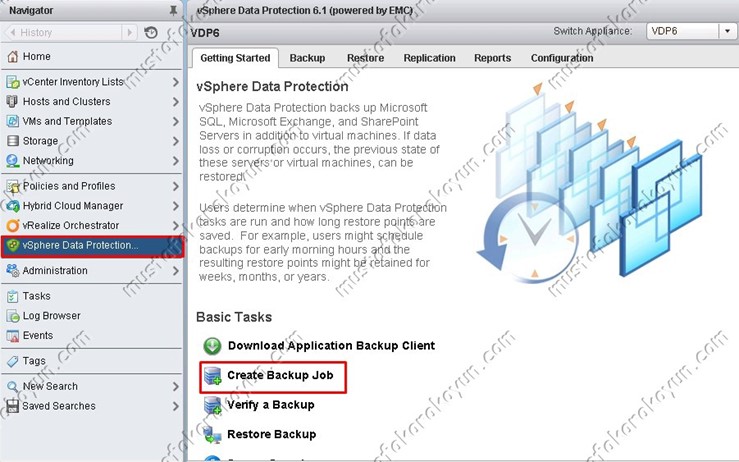Click the Create Backup Job link
Viewport: 739px width, 462px height.
tap(280, 375)
